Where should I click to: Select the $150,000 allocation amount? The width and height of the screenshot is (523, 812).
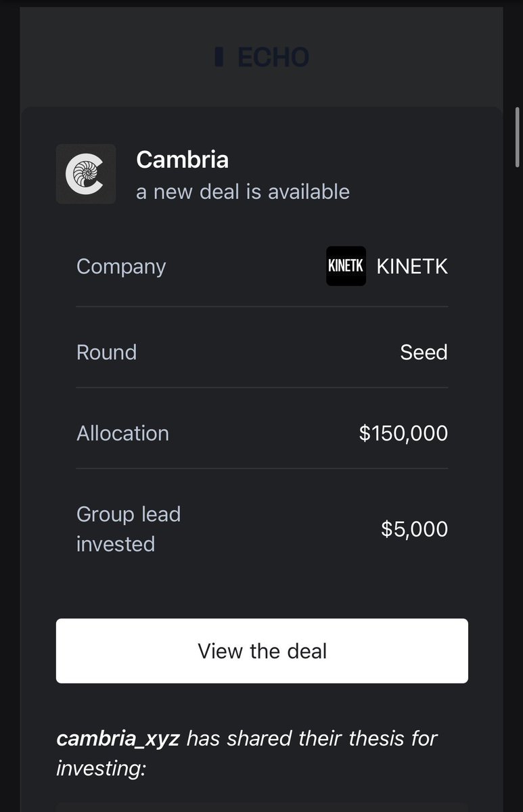tap(403, 433)
